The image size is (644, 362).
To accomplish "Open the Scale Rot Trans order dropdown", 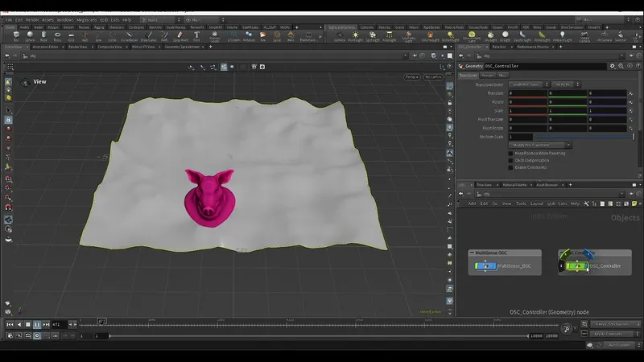I will pos(529,84).
